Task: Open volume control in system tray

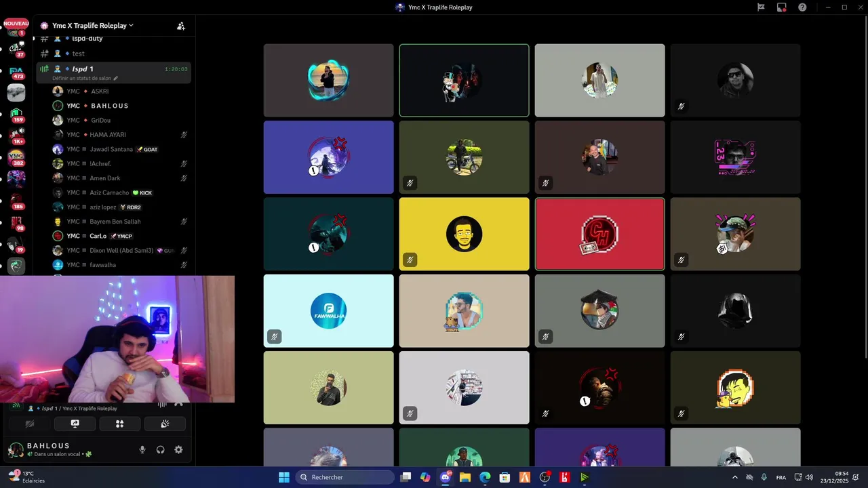Action: (x=809, y=477)
